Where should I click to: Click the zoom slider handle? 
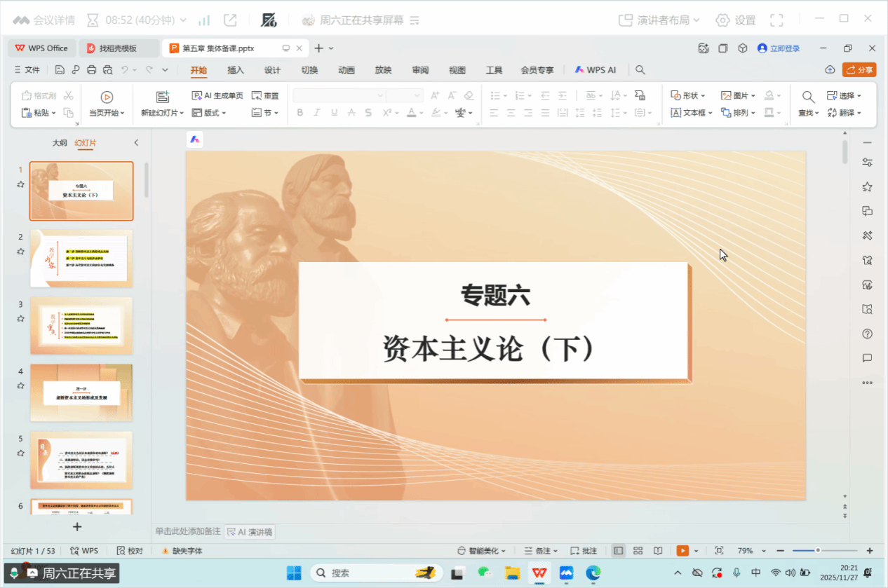(818, 551)
